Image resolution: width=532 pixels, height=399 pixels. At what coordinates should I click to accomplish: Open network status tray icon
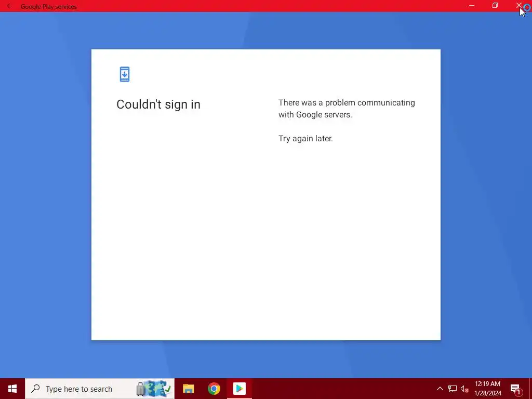(x=453, y=389)
